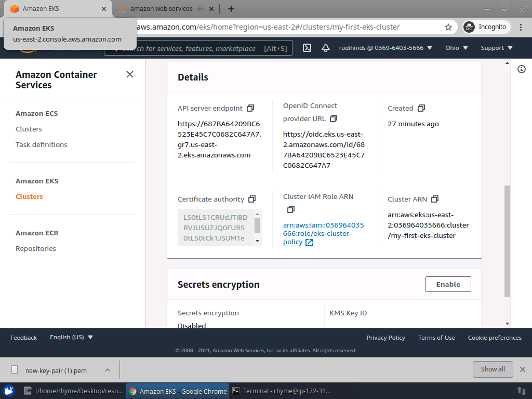532x399 pixels.
Task: Close the amazon web services tab
Action: 211,9
